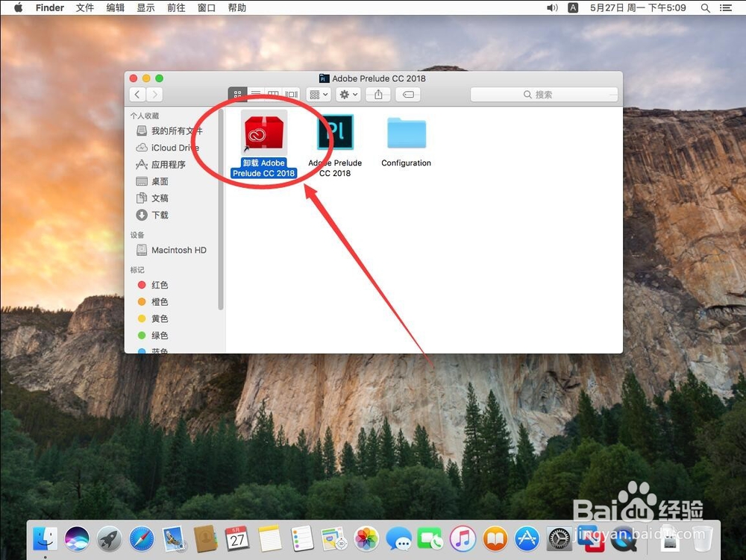Click the volume icon in menu bar
The width and height of the screenshot is (746, 560).
coord(552,7)
